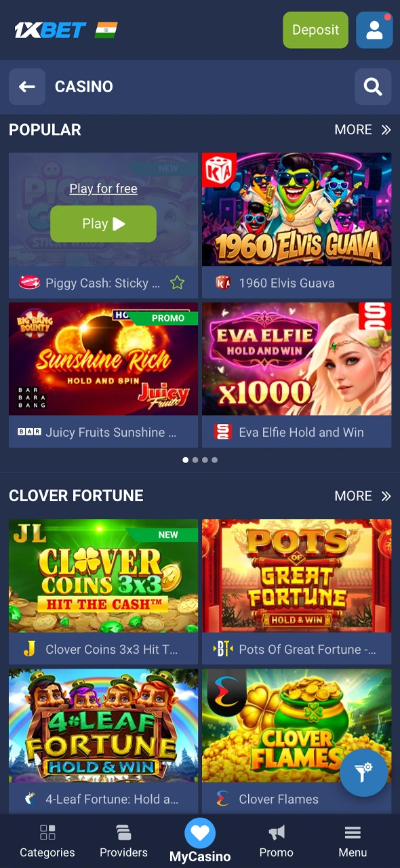Select the fourth carousel page dot

[x=214, y=460]
